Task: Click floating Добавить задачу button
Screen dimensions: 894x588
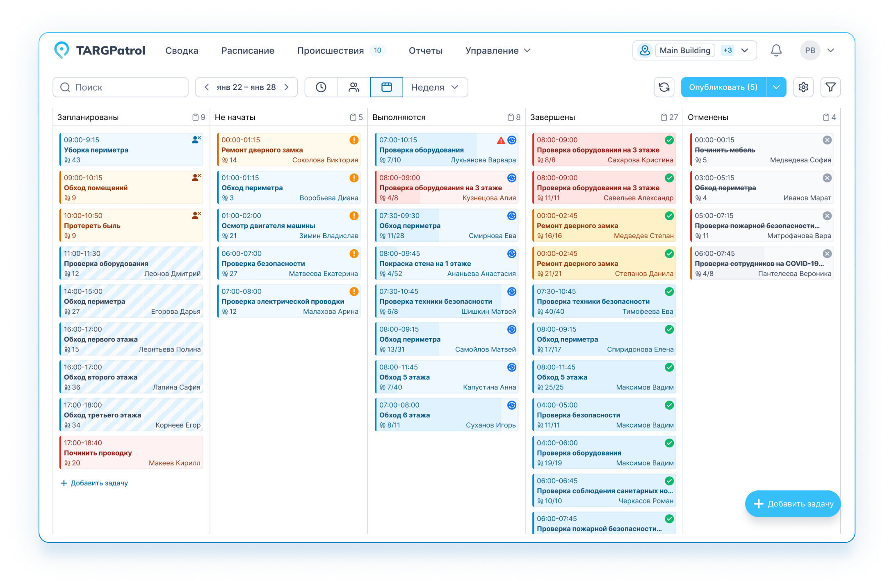Action: point(792,504)
